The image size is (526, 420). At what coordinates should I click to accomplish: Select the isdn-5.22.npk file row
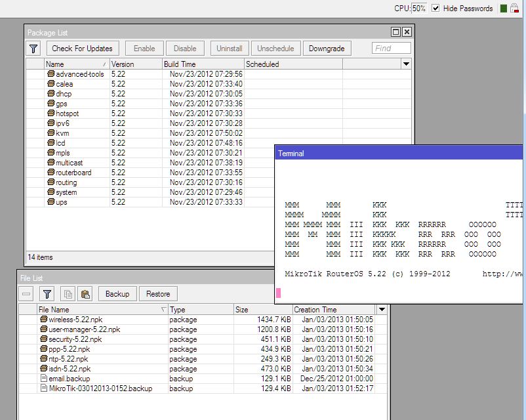[x=203, y=369]
